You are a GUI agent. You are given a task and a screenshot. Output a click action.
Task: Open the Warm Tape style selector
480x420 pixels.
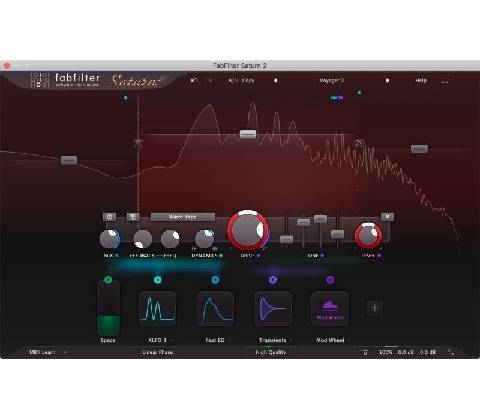point(183,217)
